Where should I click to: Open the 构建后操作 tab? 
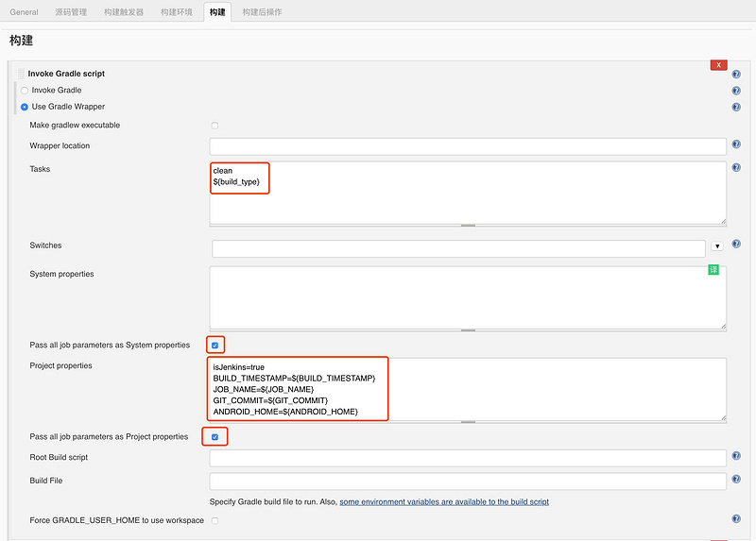(x=262, y=12)
